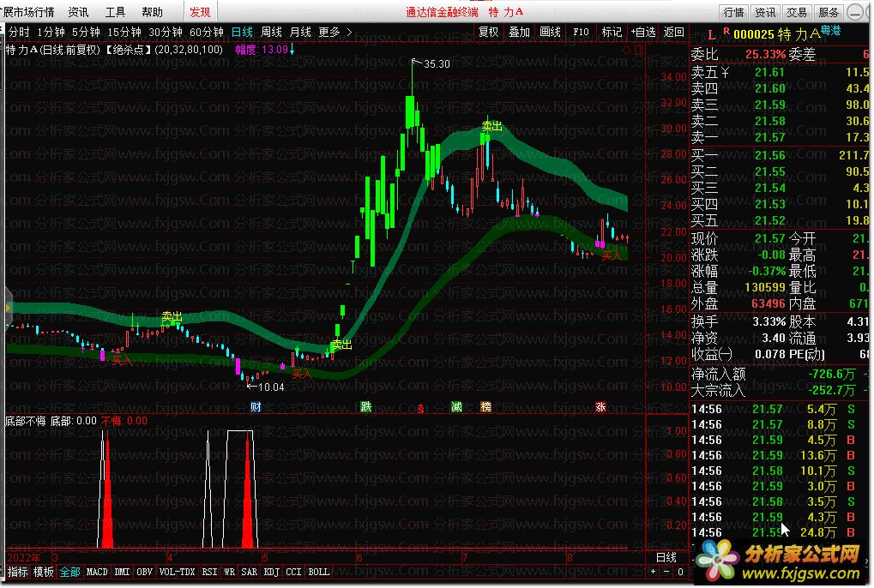Click the green 减 marker icon

[x=456, y=407]
